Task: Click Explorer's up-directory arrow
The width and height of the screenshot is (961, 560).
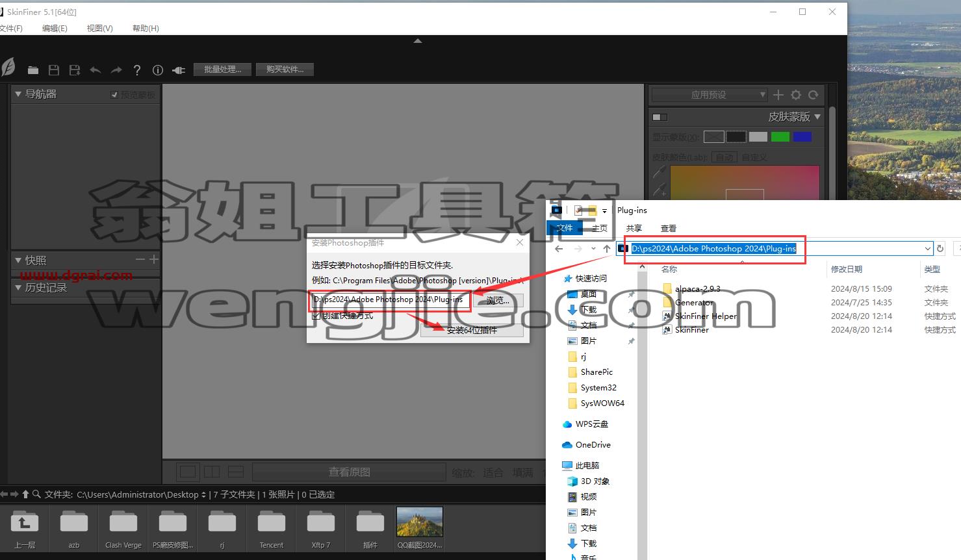Action: click(607, 249)
